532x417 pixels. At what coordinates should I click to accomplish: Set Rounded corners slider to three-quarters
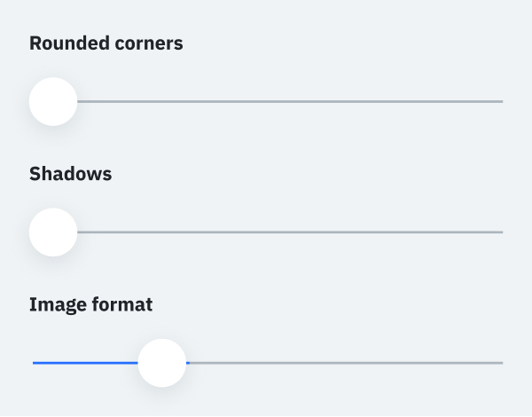click(x=385, y=101)
